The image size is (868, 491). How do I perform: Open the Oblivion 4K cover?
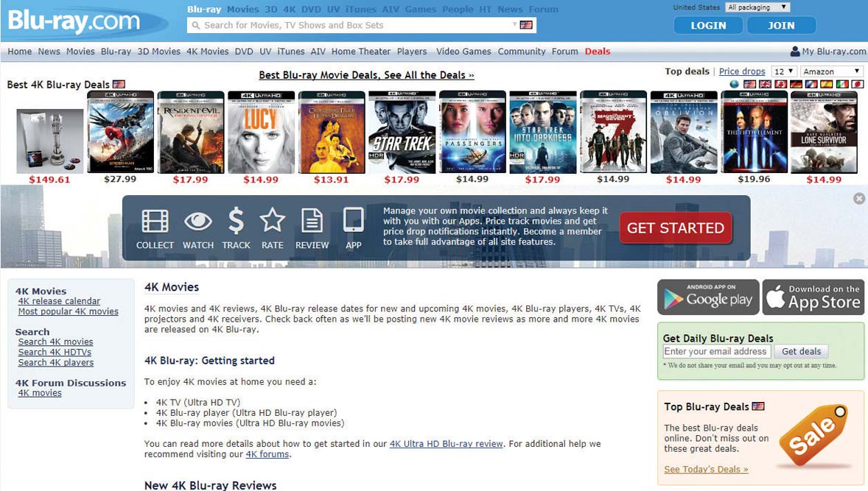click(x=684, y=133)
